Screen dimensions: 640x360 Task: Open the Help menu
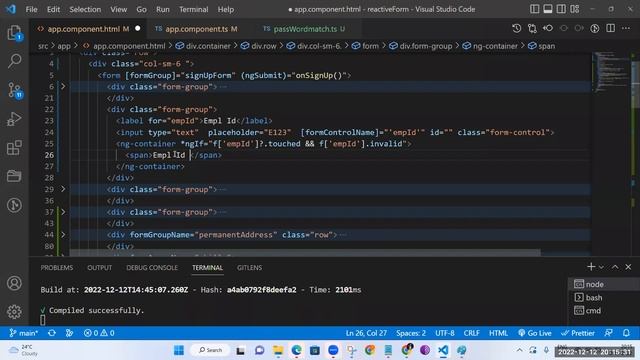tap(226, 9)
